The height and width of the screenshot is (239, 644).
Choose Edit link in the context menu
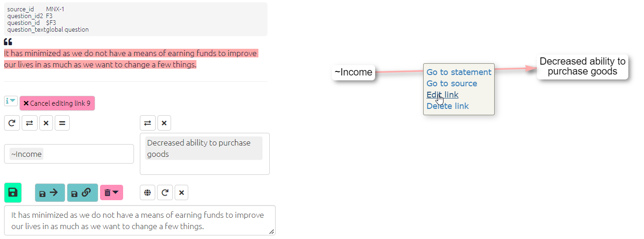click(442, 95)
